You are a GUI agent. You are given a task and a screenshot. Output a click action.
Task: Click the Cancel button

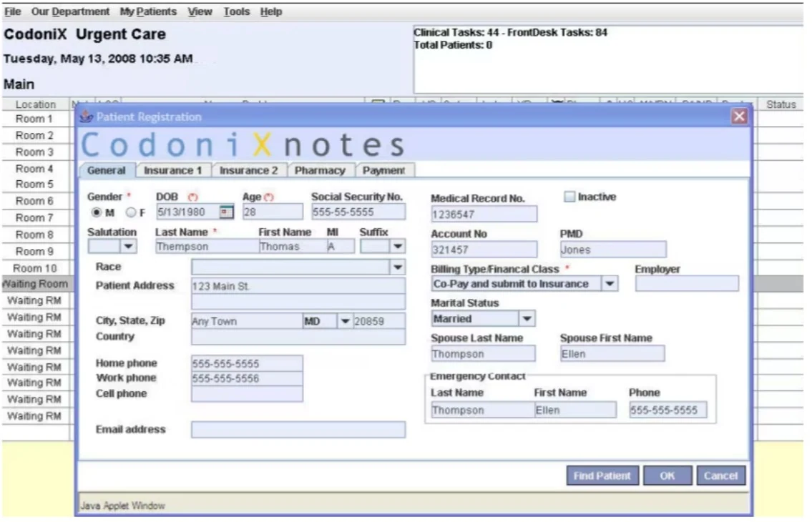coord(721,476)
